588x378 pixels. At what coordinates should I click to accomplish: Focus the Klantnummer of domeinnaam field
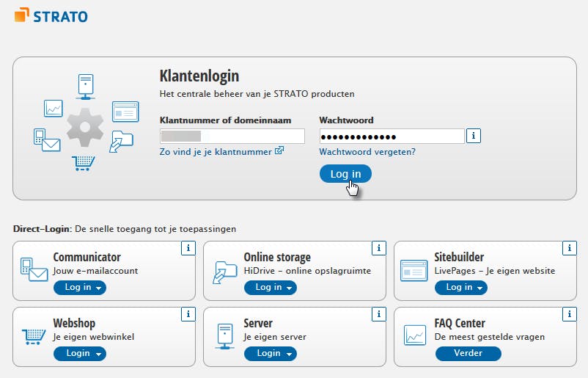(x=232, y=136)
